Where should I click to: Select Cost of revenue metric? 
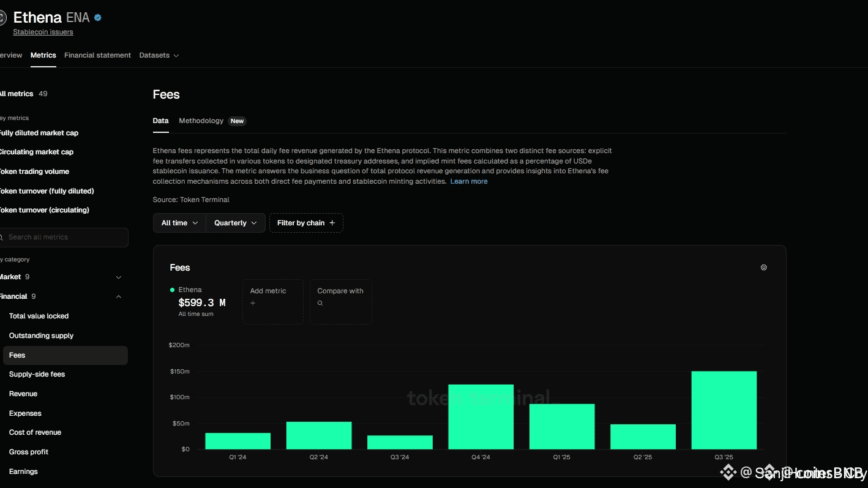35,432
